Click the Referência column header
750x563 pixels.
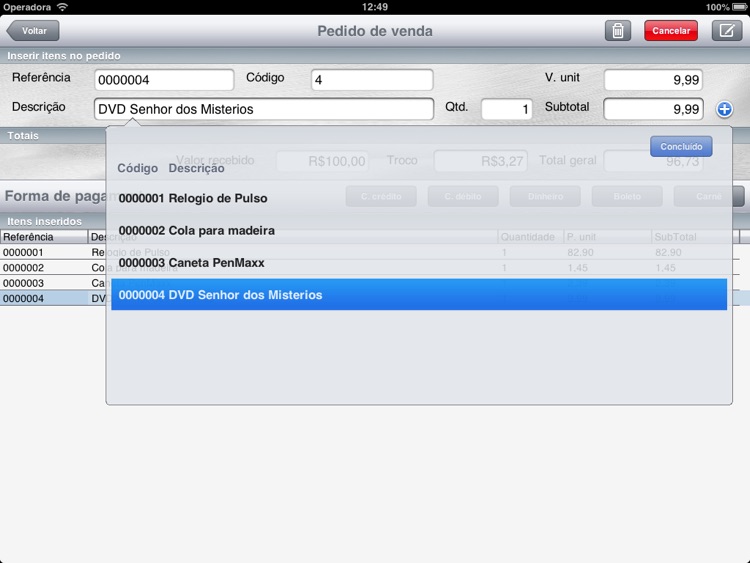[x=44, y=237]
